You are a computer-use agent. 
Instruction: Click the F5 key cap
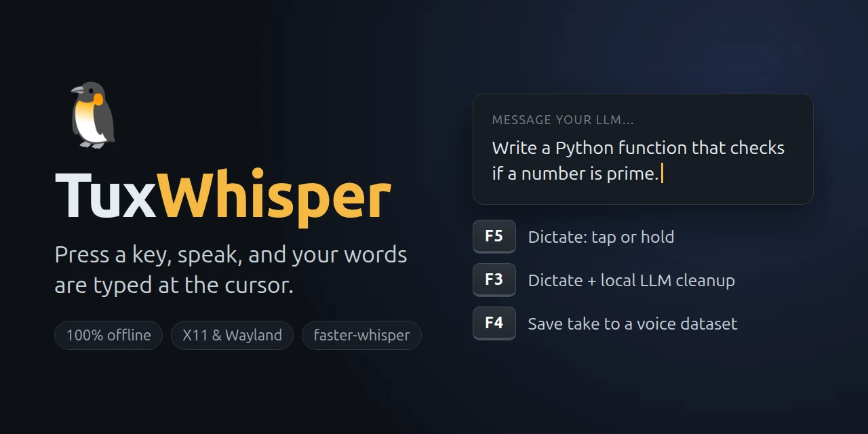[x=494, y=237]
